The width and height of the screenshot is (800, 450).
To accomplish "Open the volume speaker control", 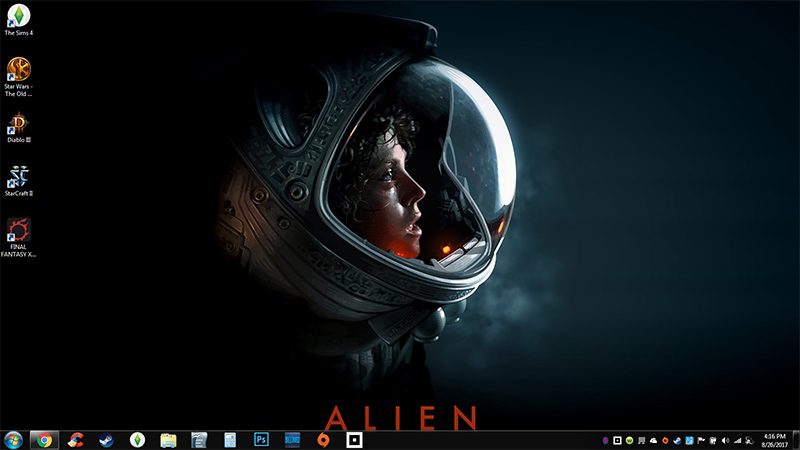I will (x=725, y=440).
